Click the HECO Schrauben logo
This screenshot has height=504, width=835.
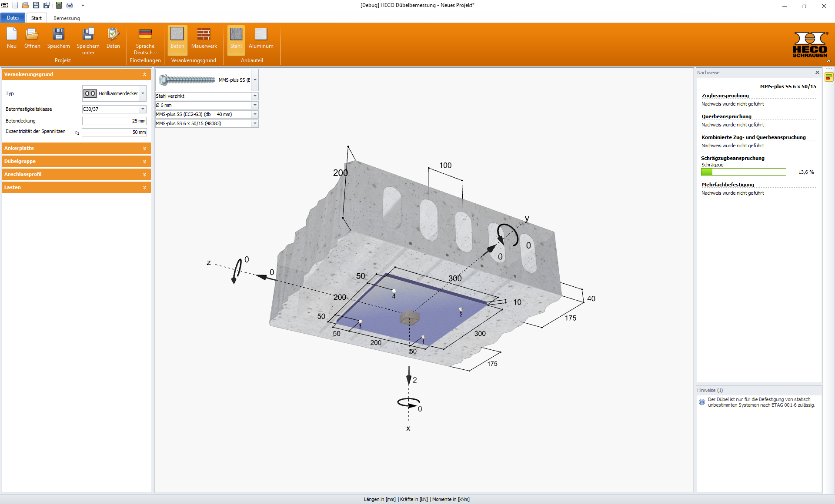(810, 44)
